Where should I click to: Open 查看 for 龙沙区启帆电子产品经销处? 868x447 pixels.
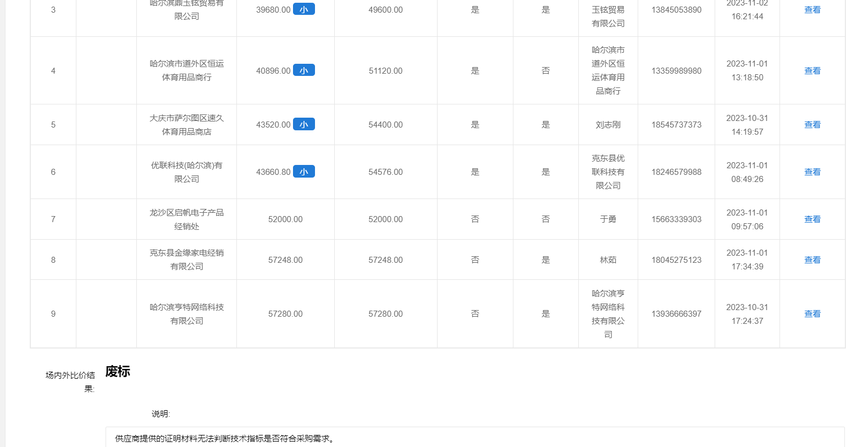point(812,219)
